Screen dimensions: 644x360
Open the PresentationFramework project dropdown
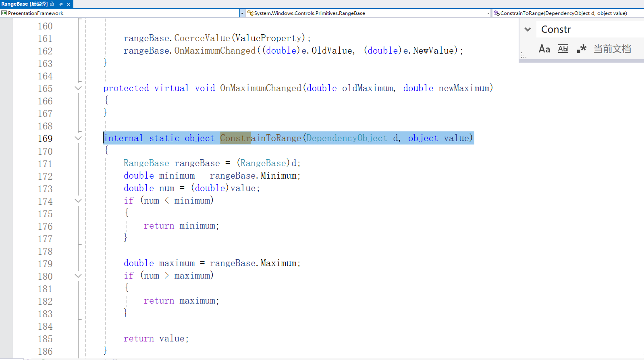[242, 13]
